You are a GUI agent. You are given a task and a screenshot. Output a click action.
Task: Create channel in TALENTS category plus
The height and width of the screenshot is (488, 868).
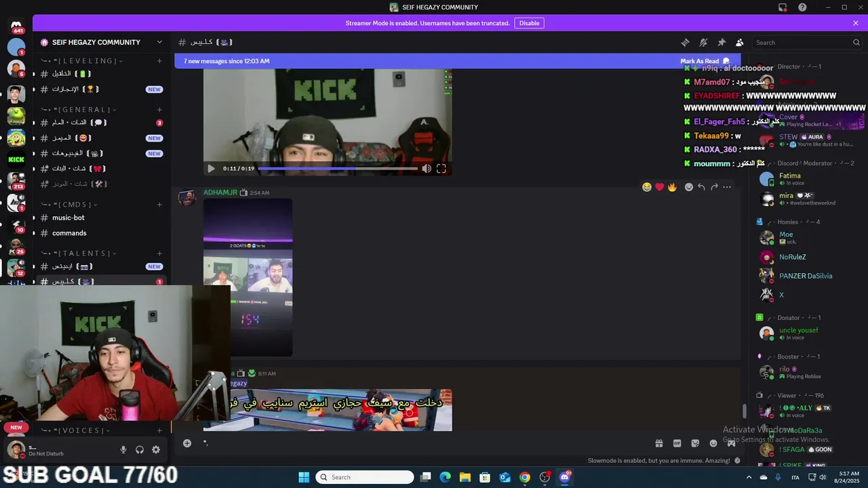coord(159,253)
